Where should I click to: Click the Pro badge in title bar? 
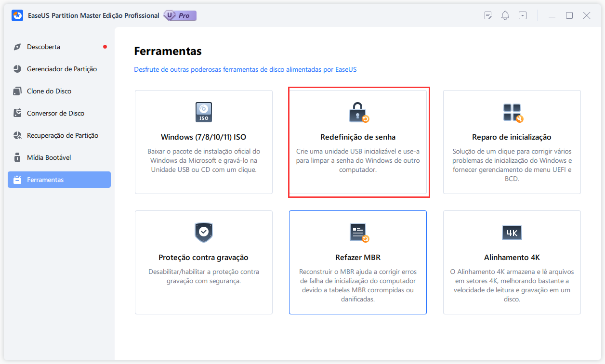(180, 15)
